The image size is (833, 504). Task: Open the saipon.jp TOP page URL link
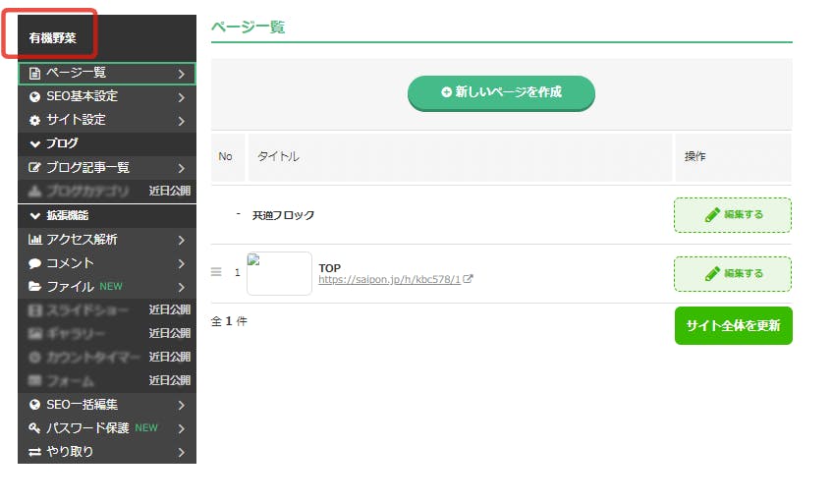(389, 280)
